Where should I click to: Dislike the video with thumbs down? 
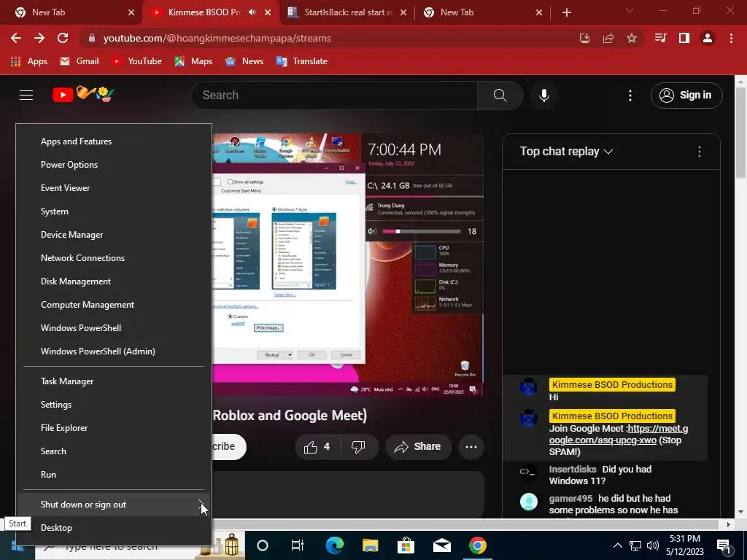(x=358, y=447)
